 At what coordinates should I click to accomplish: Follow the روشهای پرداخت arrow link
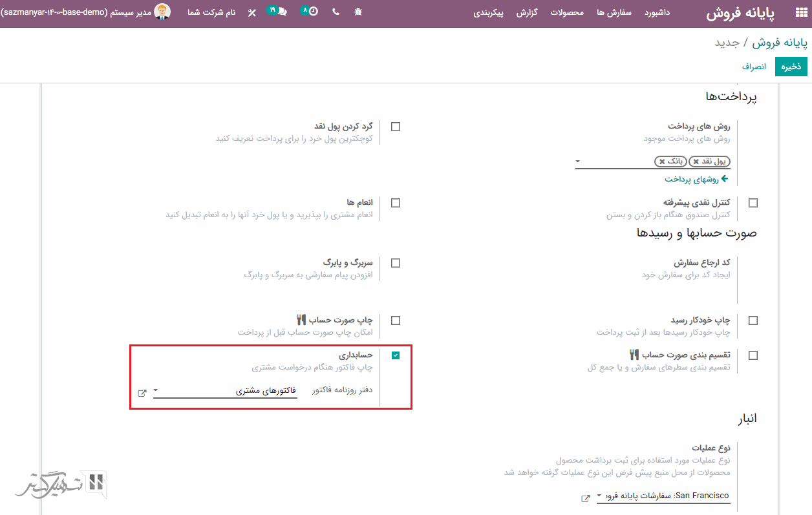[697, 179]
